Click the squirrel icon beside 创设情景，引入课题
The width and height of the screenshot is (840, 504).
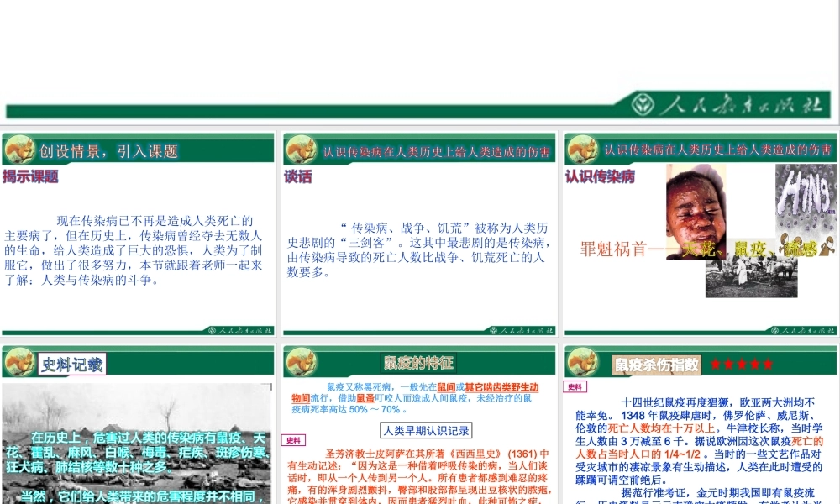coord(19,150)
